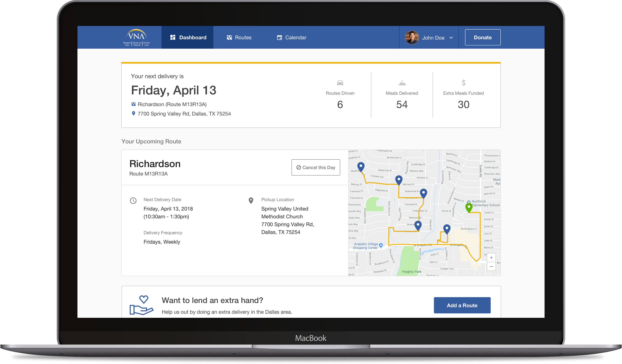
Task: Click the Meals Delivered dish icon
Action: 402,83
